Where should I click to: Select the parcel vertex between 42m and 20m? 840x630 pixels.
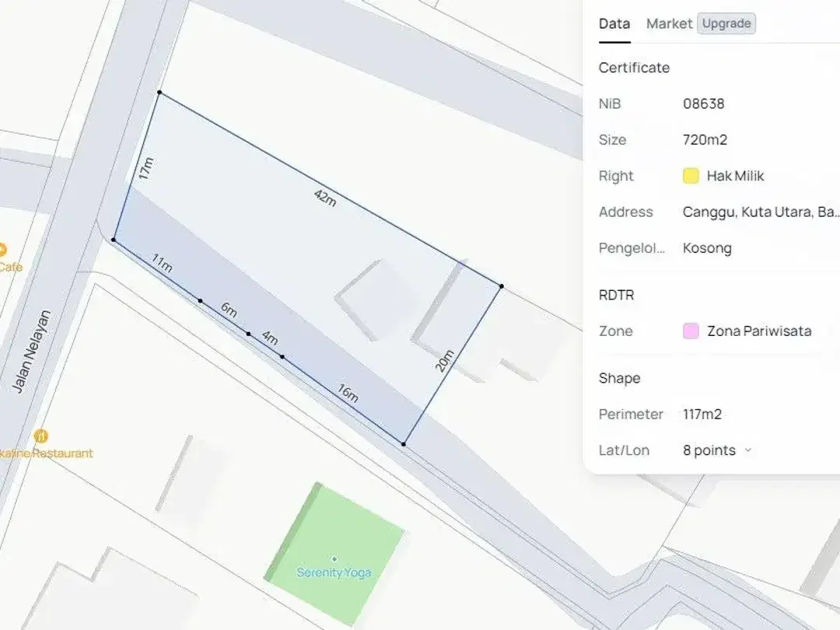[502, 286]
